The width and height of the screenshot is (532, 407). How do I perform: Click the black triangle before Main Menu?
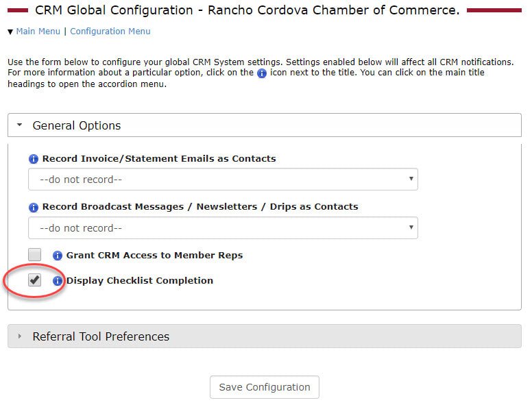(x=10, y=32)
